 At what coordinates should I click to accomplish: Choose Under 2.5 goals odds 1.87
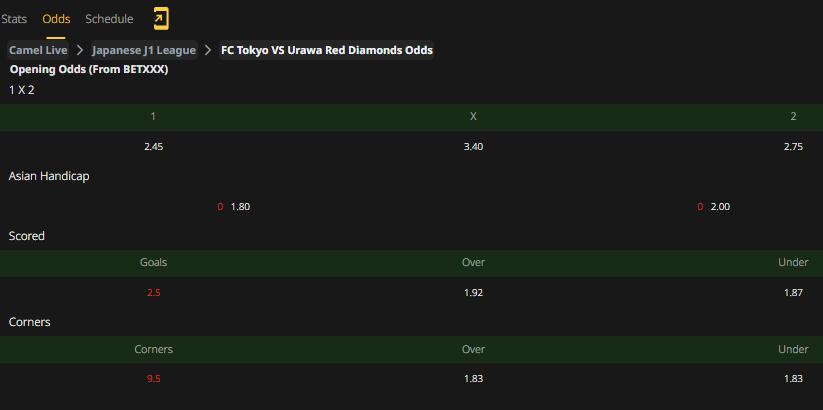coord(793,293)
